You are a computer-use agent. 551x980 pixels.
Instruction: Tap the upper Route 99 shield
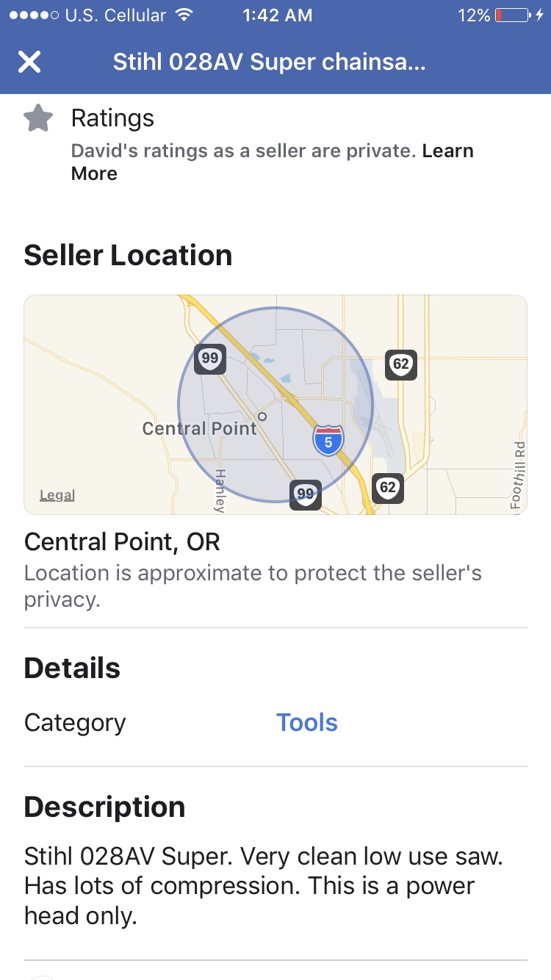210,359
